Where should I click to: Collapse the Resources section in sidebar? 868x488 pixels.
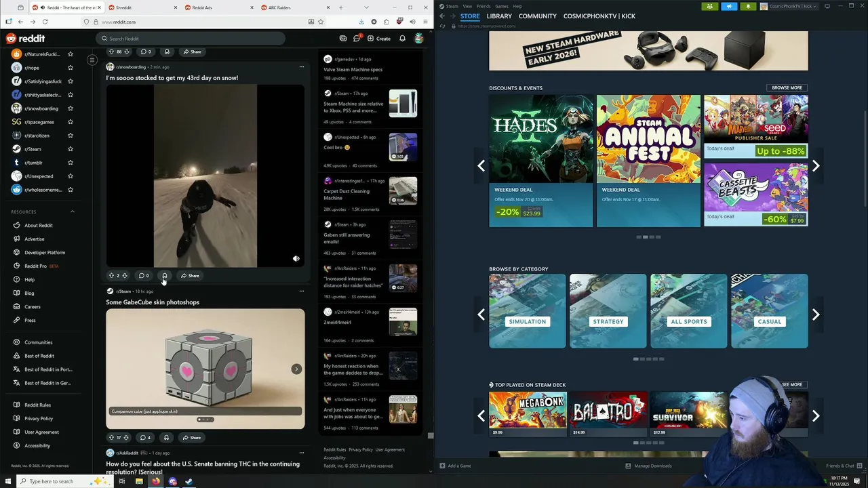(x=73, y=211)
